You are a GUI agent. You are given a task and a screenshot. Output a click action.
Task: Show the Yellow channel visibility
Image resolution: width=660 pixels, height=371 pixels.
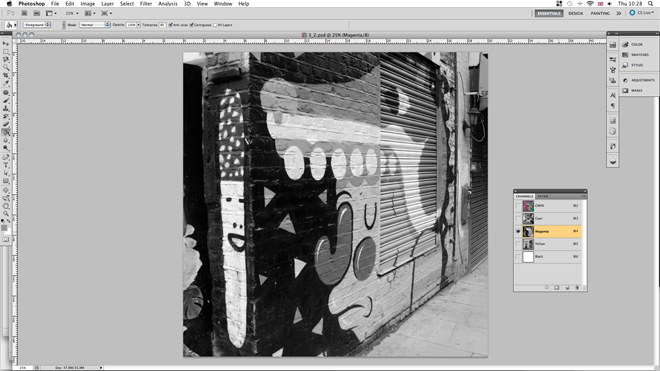click(518, 244)
